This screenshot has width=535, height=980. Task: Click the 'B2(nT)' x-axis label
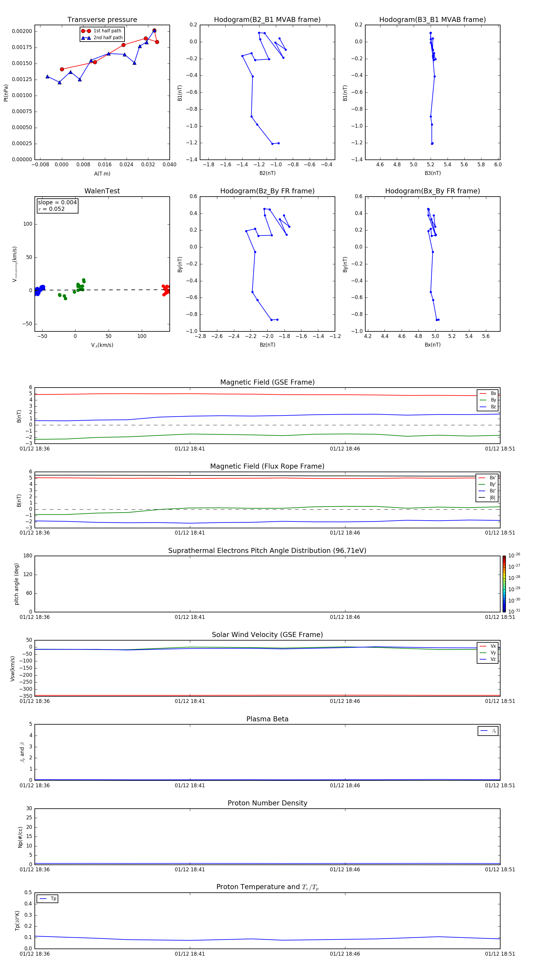click(267, 173)
